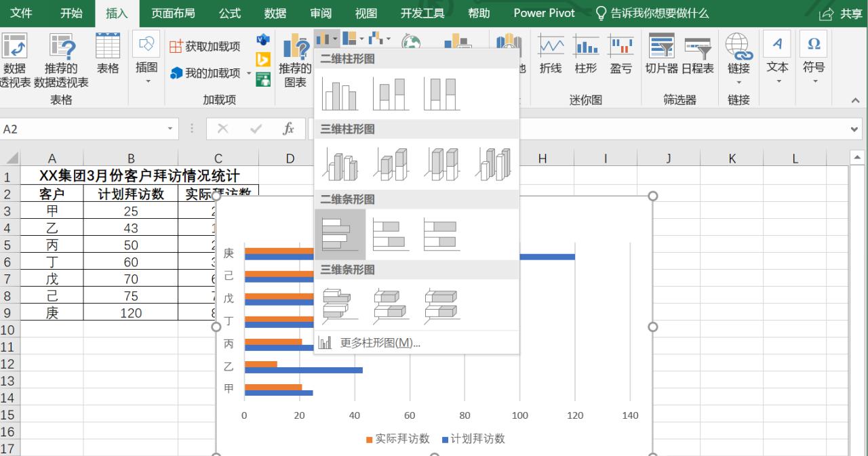868x456 pixels.
Task: Insert a Win/Loss sparkline (盈亏)
Action: click(x=620, y=54)
